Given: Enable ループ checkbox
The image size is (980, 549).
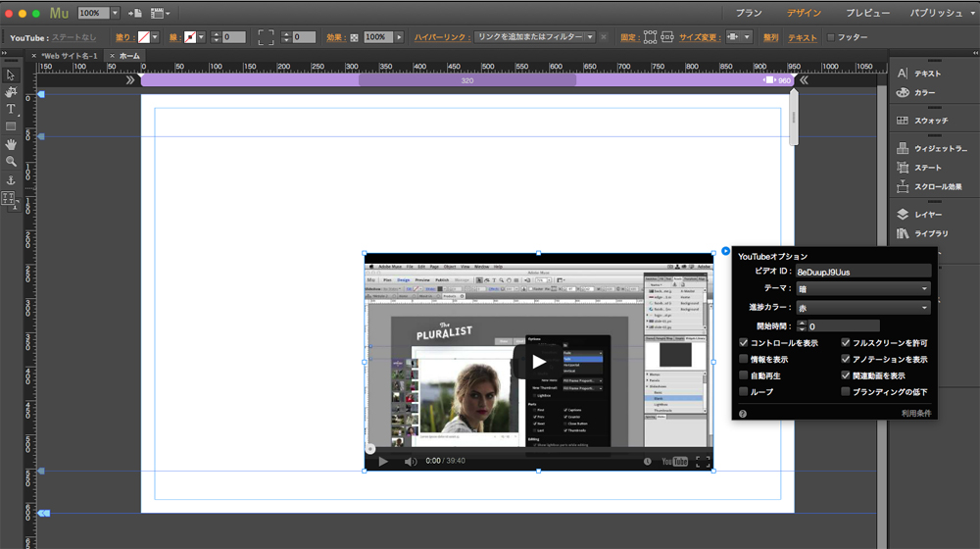Looking at the screenshot, I should (743, 391).
